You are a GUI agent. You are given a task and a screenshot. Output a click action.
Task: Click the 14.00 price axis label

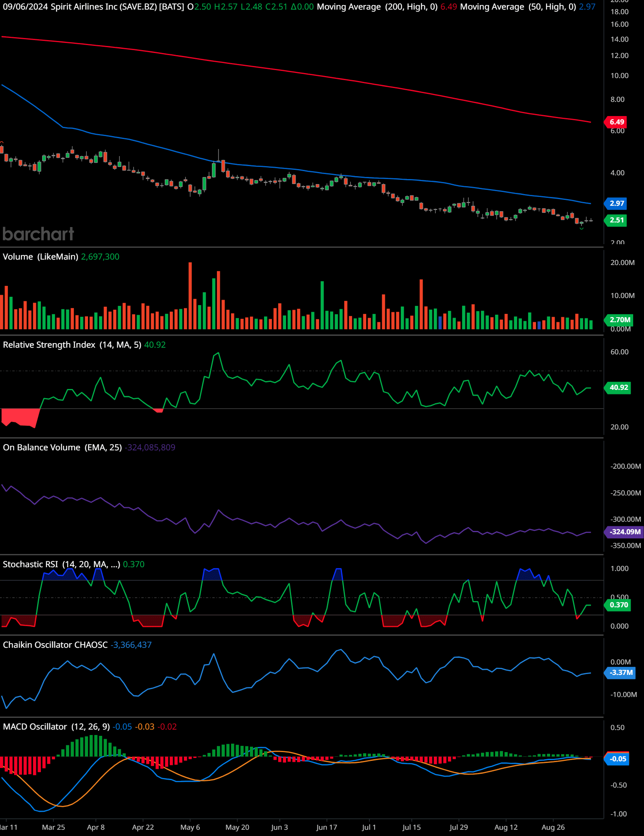point(619,39)
